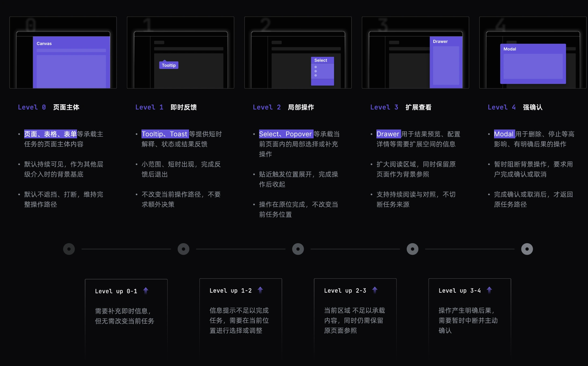Screen dimensions: 588x366
Task: Click highlighted text 'Select、Popover'
Action: point(286,134)
